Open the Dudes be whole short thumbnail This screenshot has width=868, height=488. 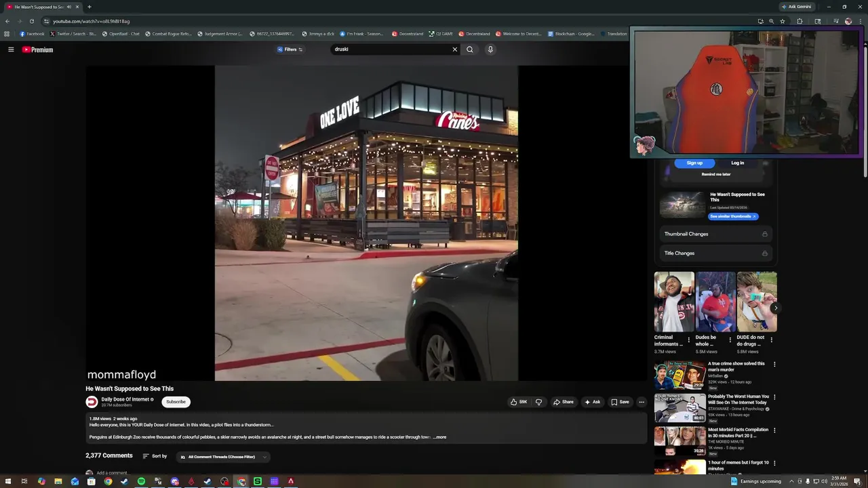click(715, 302)
